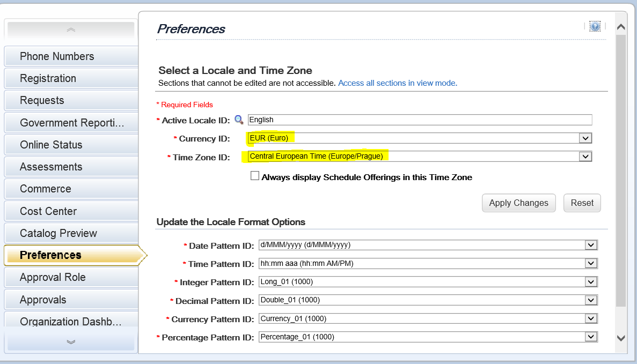The image size is (637, 364).
Task: Click the sidebar scroll-up chevron
Action: click(71, 30)
